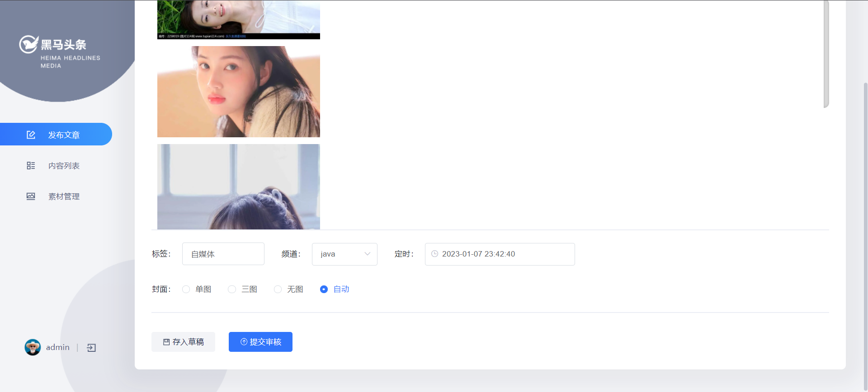Open 发布文章 menu item
868x392 pixels.
56,134
